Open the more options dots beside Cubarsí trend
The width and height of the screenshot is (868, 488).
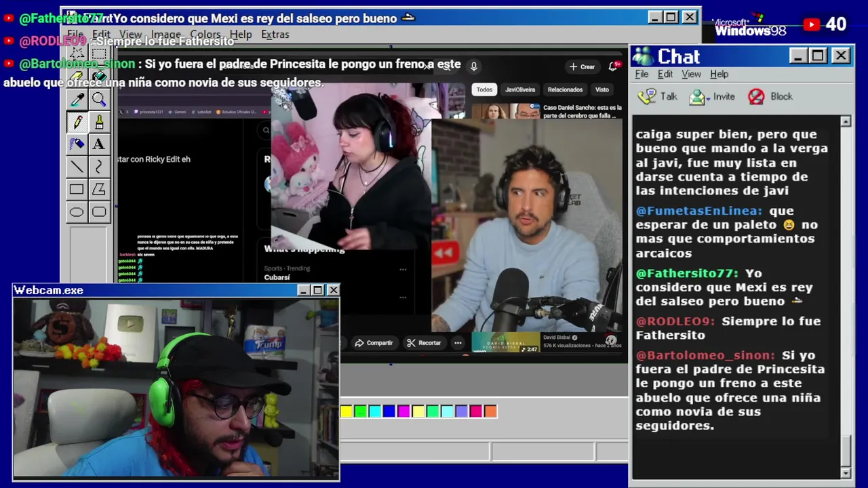point(403,269)
